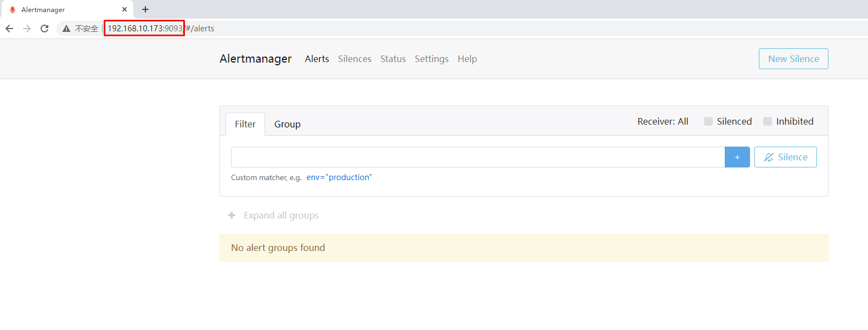Click the not-secure warning triangle icon
This screenshot has height=330, width=868.
tap(66, 29)
